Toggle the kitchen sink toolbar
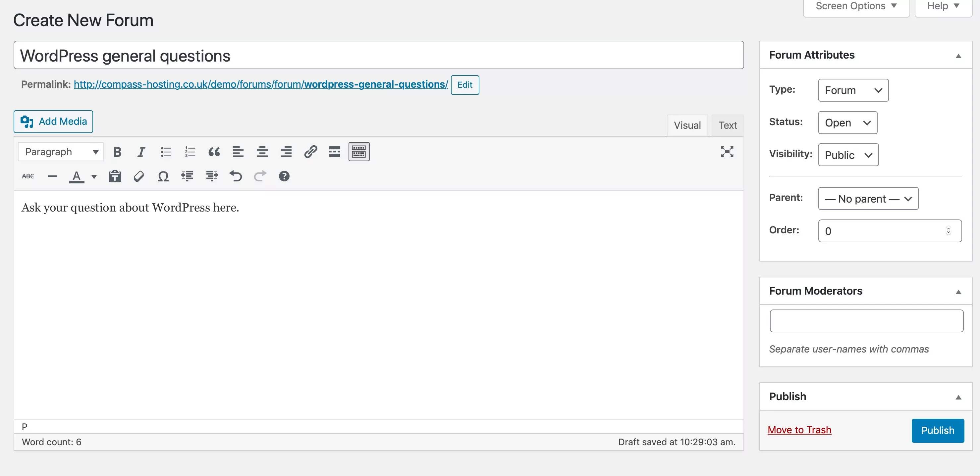The width and height of the screenshot is (980, 476). [359, 152]
